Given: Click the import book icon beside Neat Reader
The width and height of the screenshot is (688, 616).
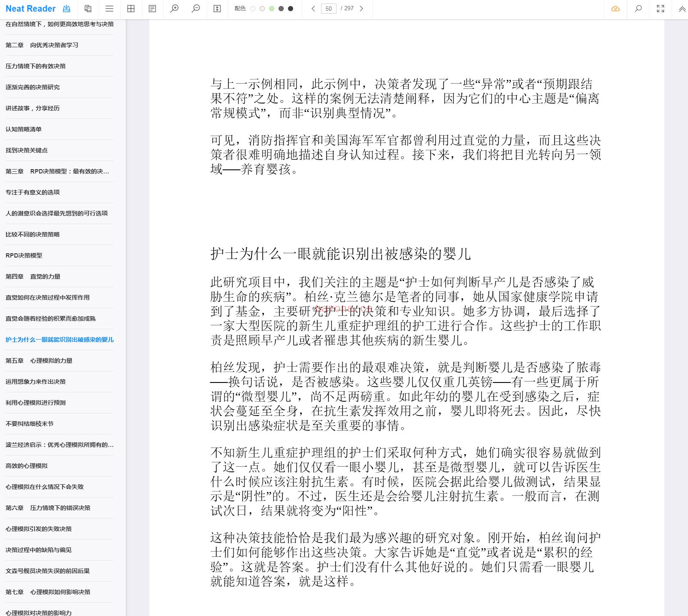Looking at the screenshot, I should click(x=67, y=9).
